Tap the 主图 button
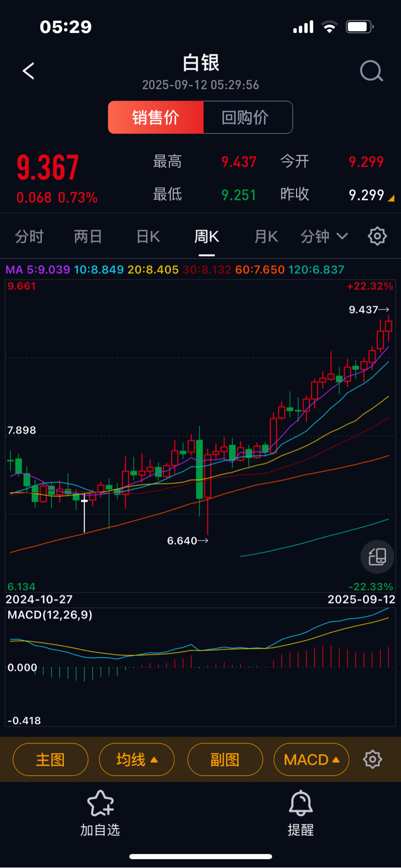 click(x=50, y=759)
